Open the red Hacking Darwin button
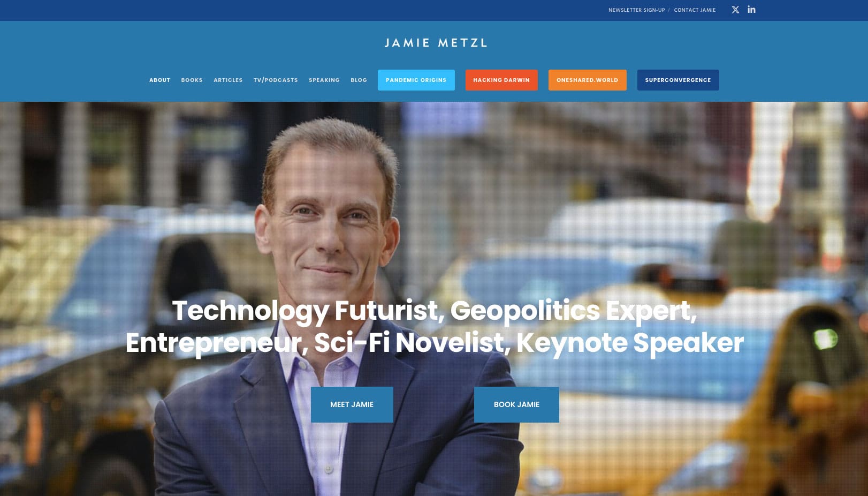The width and height of the screenshot is (868, 496). coord(501,80)
